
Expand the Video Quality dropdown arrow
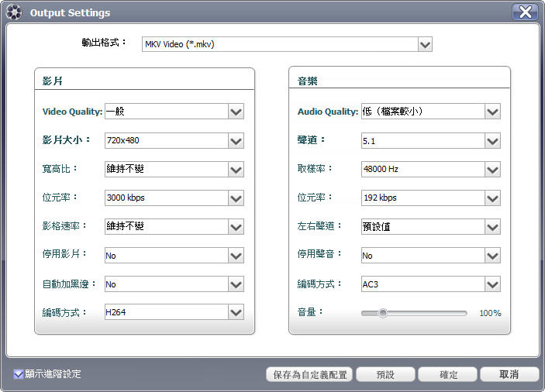coord(236,112)
